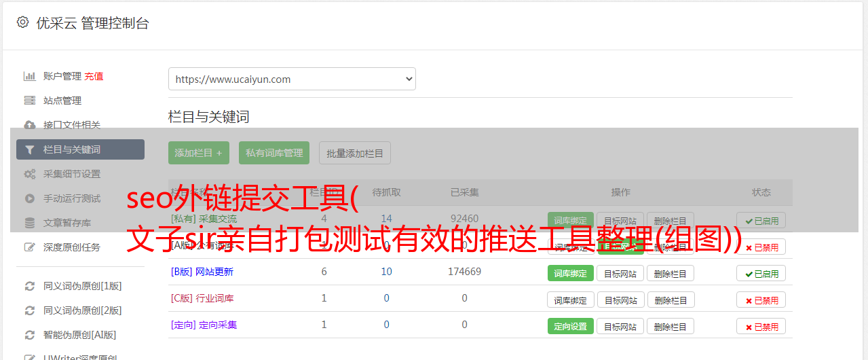Click the 174669 collected count
The height and width of the screenshot is (360, 868).
[x=465, y=272]
